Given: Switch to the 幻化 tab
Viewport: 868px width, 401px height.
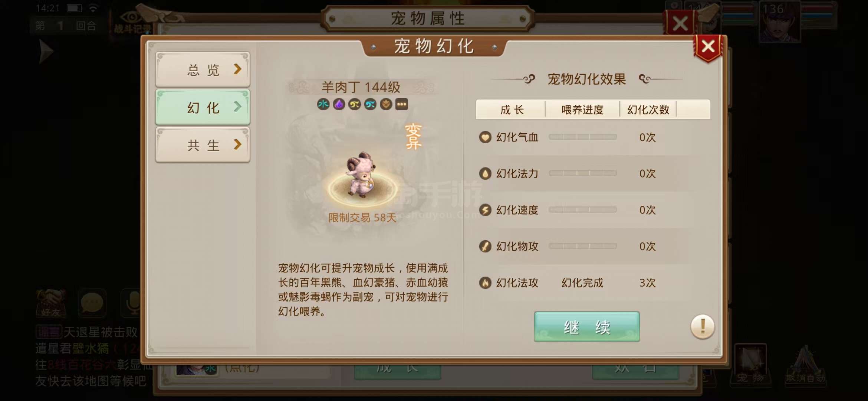Looking at the screenshot, I should pyautogui.click(x=203, y=107).
